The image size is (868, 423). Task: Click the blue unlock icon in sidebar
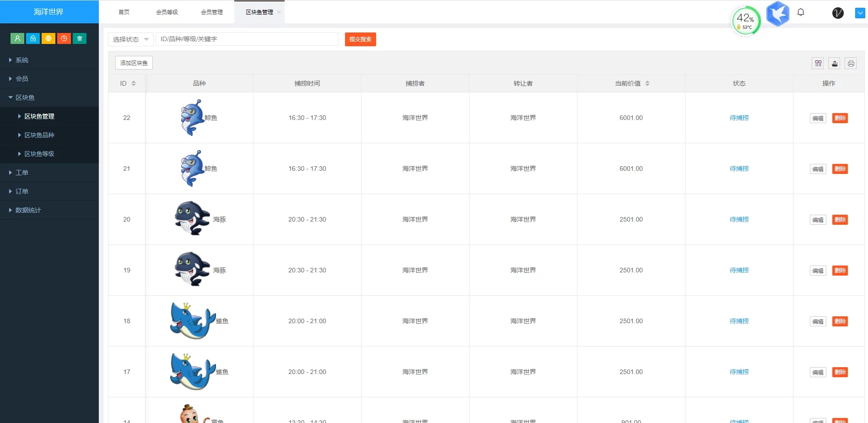tap(33, 38)
